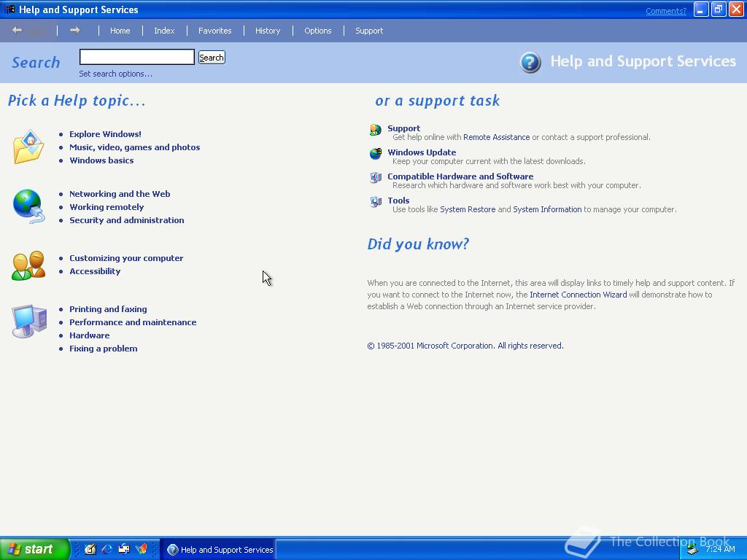
Task: Open Set search options link
Action: (116, 74)
